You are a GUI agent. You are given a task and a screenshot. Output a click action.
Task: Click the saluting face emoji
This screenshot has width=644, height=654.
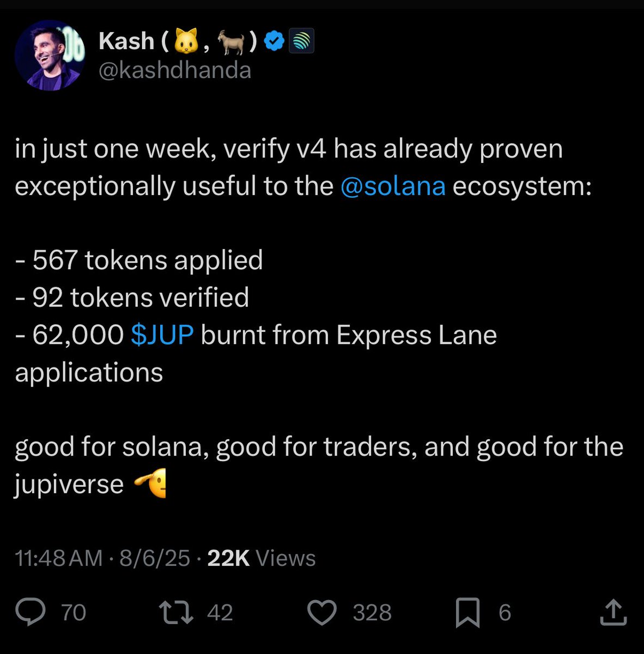(150, 483)
